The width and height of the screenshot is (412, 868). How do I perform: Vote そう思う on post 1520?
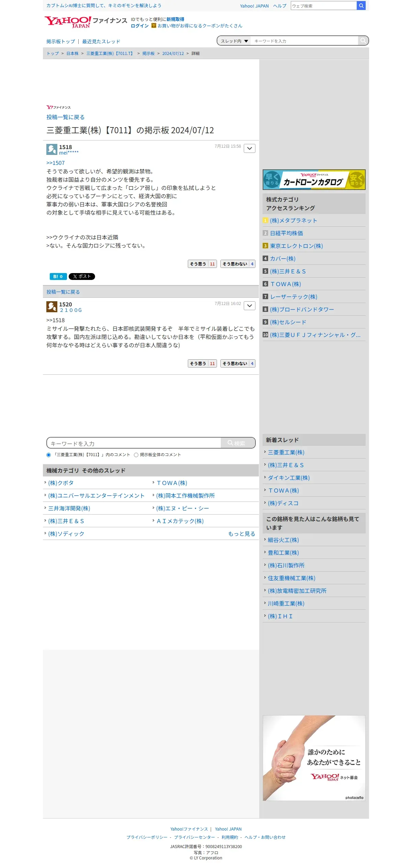click(x=202, y=363)
